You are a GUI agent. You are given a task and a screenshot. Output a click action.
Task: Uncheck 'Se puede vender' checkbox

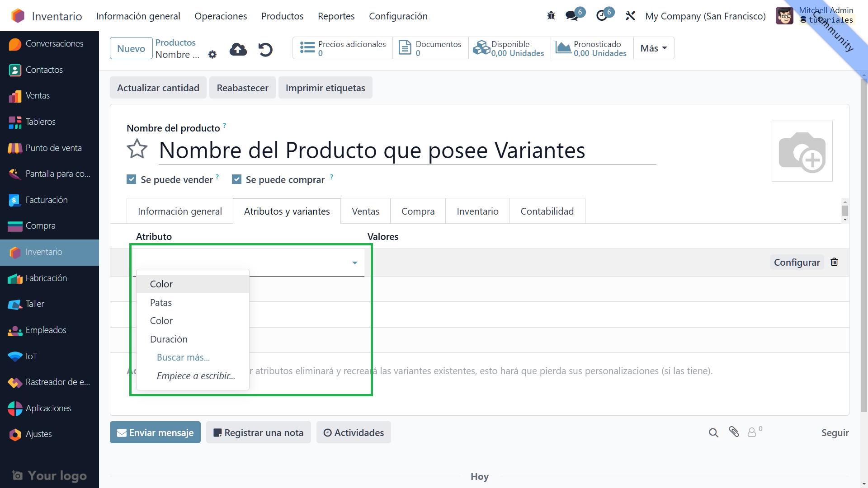point(132,179)
